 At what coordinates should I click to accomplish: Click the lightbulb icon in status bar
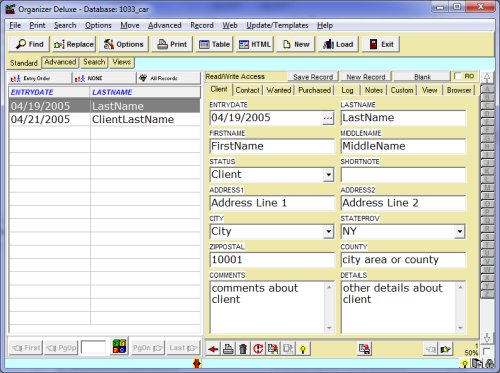tap(464, 364)
